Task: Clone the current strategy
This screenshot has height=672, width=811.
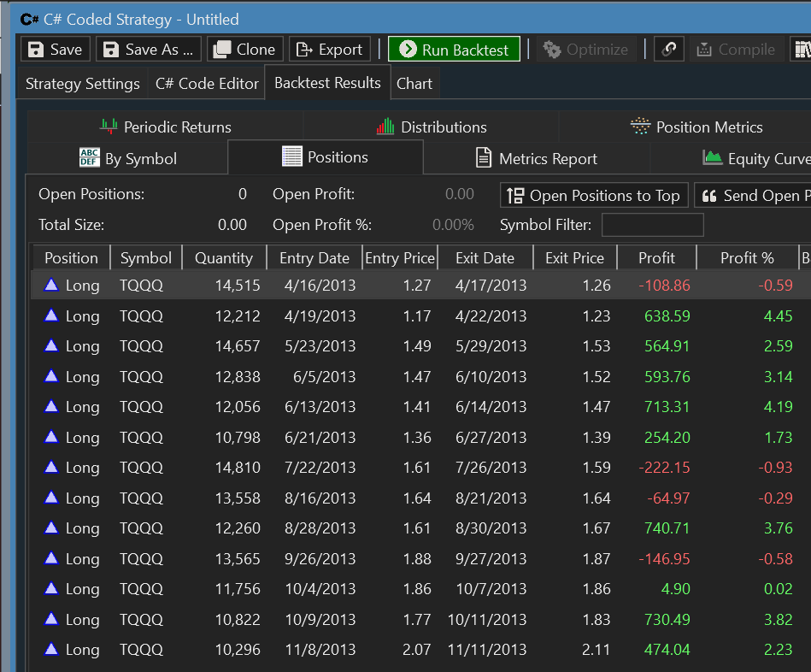Action: 244,50
